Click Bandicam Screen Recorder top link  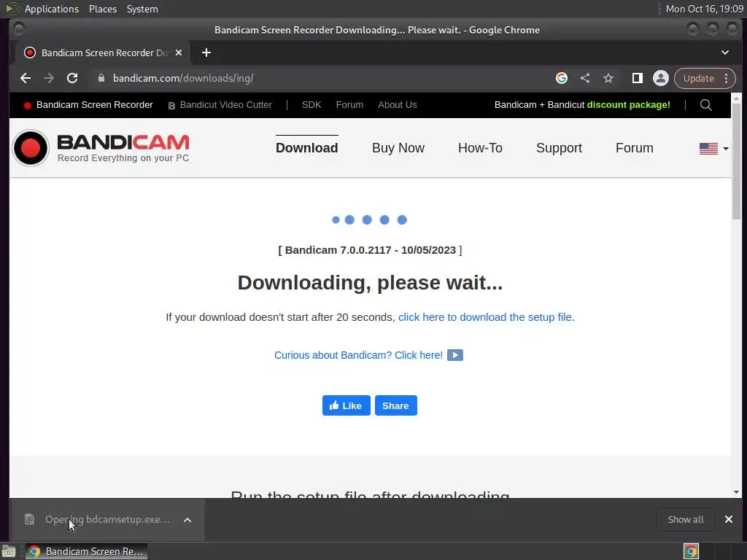(x=88, y=105)
